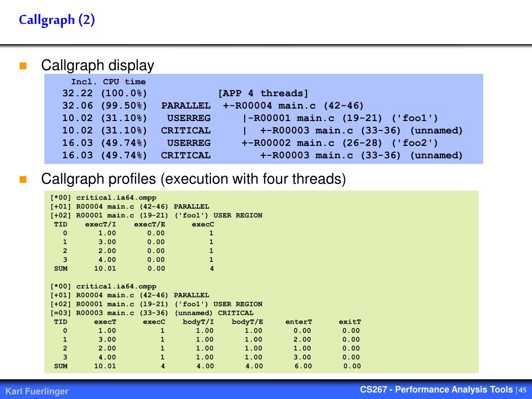The height and width of the screenshot is (399, 532).
Task: Click the 'CRITICAL' label in the 16.03 row
Action: click(x=185, y=155)
